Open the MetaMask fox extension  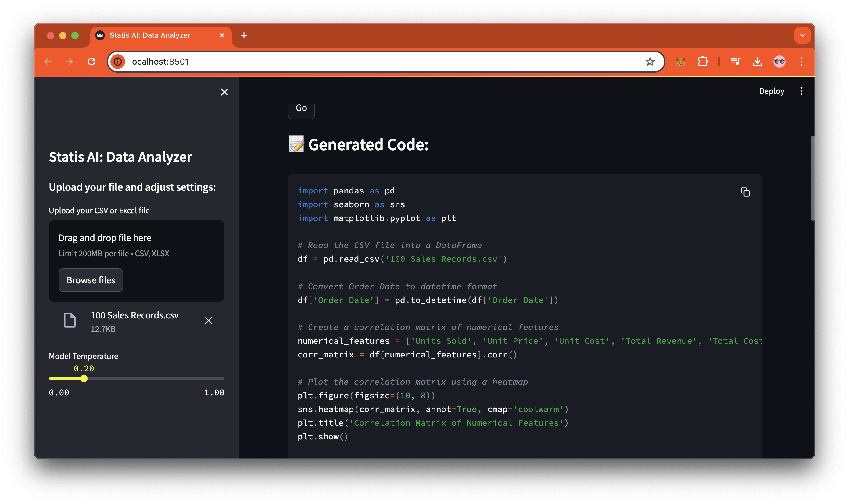click(x=680, y=62)
